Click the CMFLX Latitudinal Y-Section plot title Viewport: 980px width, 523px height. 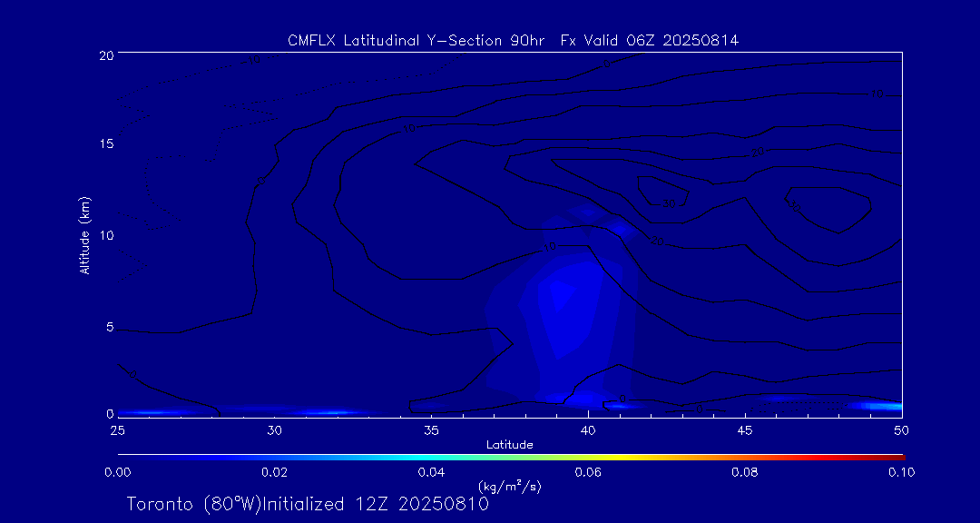[511, 40]
